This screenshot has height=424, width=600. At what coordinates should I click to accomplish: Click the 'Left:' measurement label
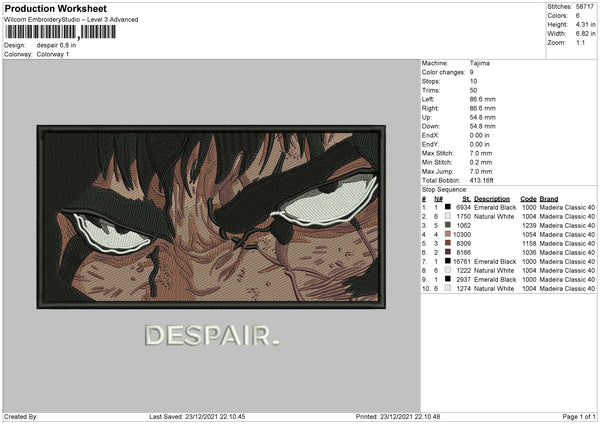(x=428, y=99)
